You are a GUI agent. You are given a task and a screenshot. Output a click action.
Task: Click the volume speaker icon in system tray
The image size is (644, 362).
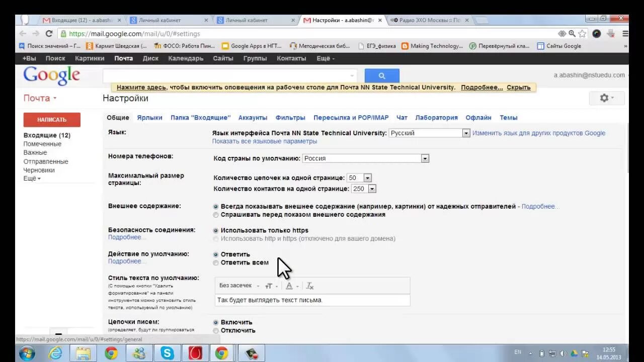[x=563, y=353]
